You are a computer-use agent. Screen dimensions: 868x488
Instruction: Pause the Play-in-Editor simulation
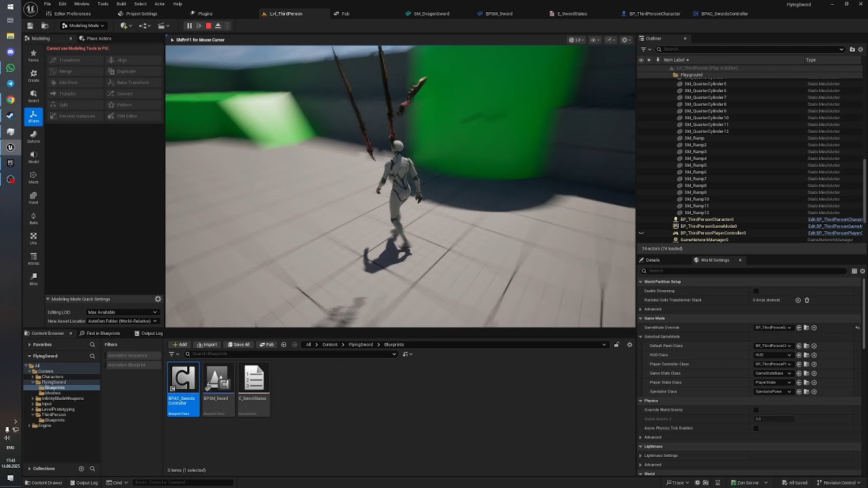189,26
